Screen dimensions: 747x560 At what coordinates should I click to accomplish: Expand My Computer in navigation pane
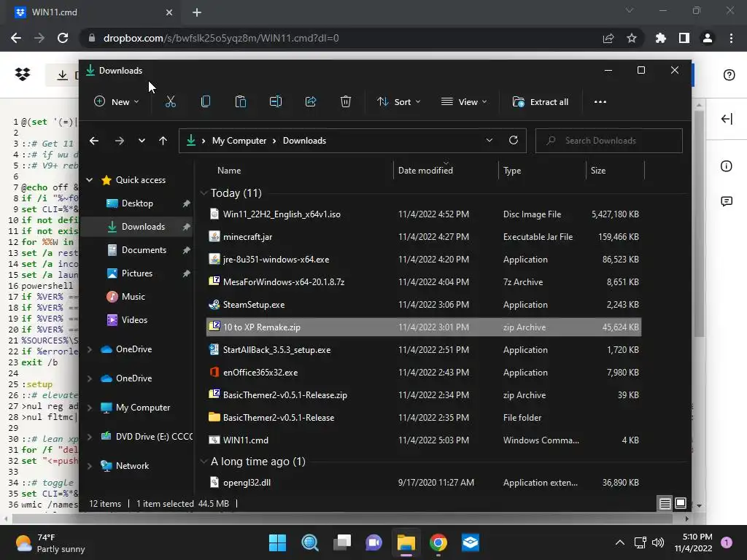tap(89, 408)
